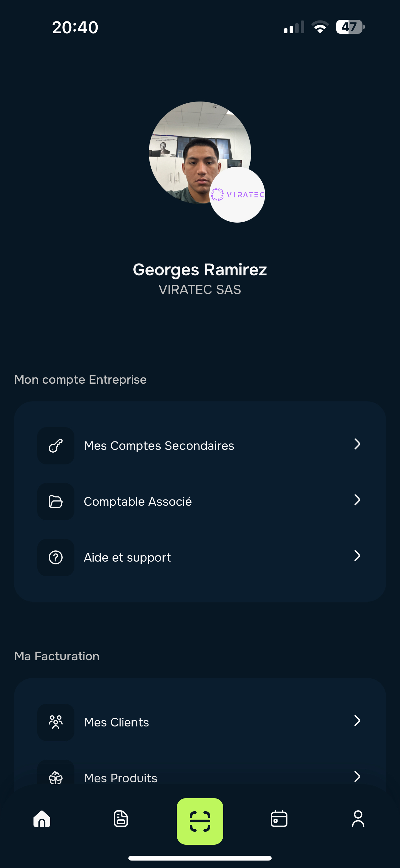Viewport: 400px width, 868px height.
Task: Expand Mes Comptes Secondaires with chevron
Action: [x=357, y=444]
